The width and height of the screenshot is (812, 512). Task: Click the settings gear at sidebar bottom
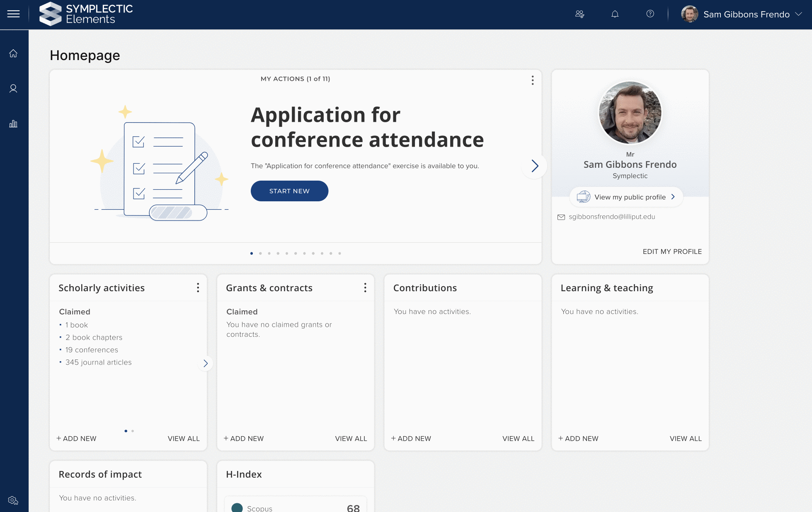coord(13,500)
